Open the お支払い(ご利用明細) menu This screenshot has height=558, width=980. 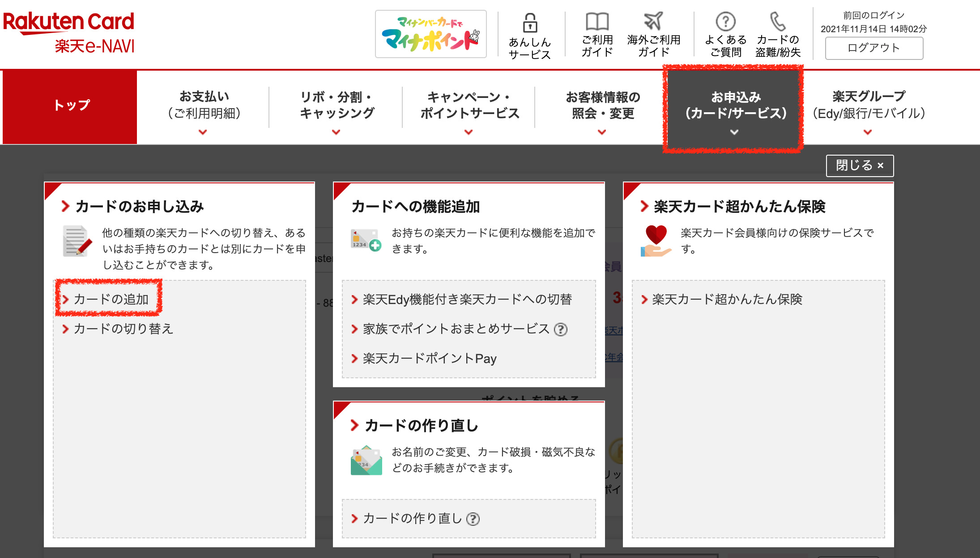(204, 105)
